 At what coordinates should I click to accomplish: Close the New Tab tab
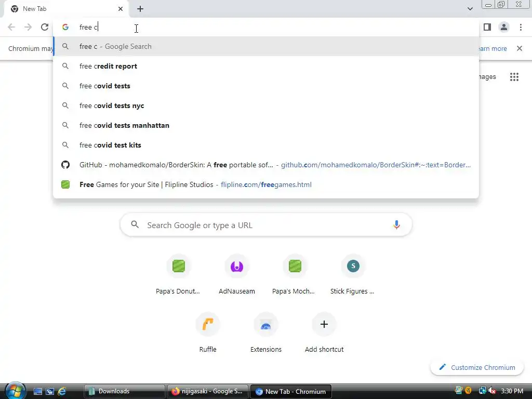pyautogui.click(x=121, y=9)
